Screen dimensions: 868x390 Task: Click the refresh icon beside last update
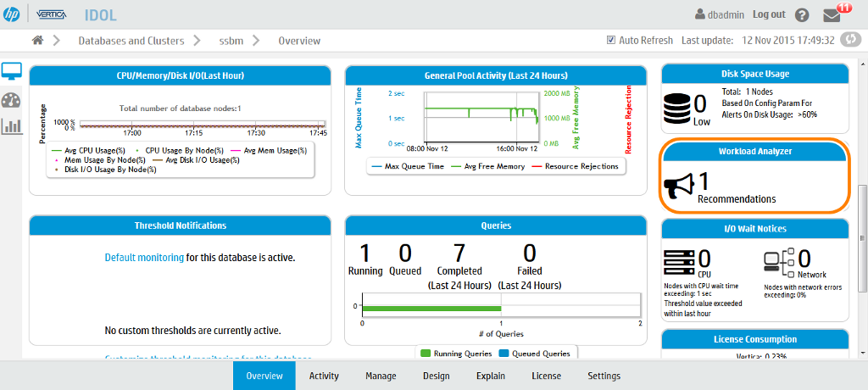coord(852,41)
